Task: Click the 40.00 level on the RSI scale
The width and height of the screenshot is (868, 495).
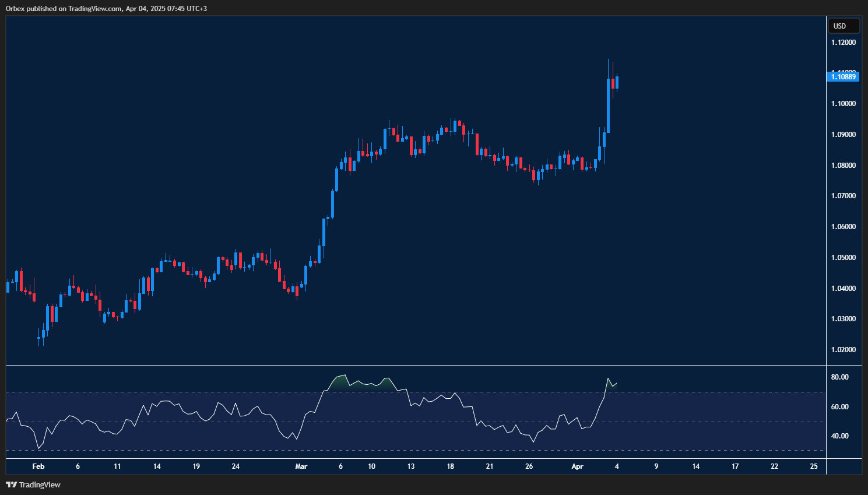Action: (x=839, y=436)
